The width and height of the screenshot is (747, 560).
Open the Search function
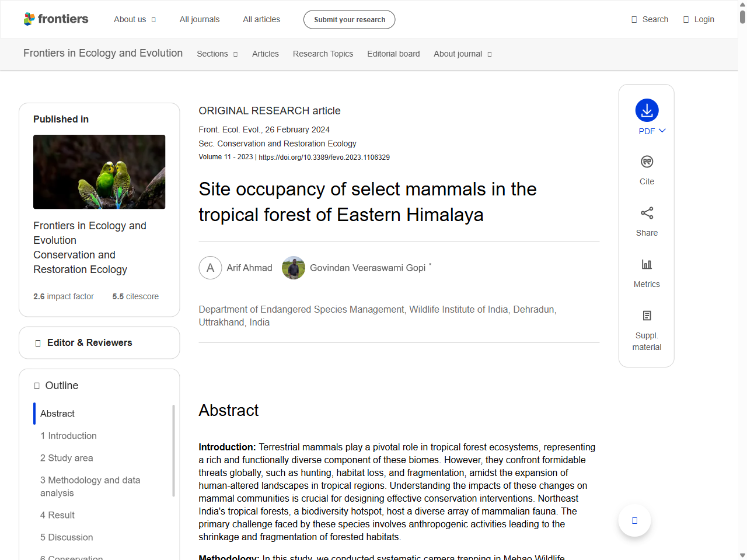[x=649, y=19]
